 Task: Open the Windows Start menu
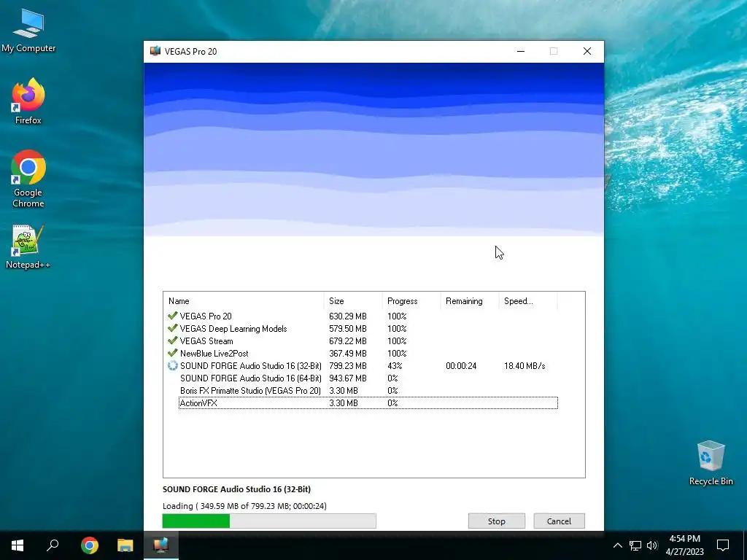coord(18,545)
